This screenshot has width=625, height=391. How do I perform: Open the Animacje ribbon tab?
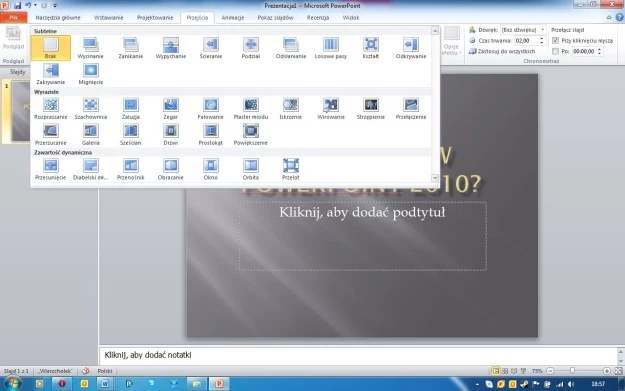click(x=233, y=18)
